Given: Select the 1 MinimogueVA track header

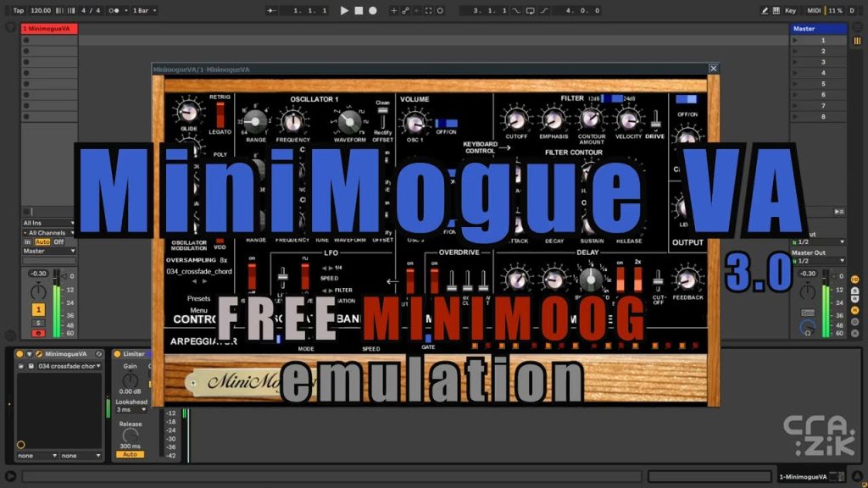Looking at the screenshot, I should tap(49, 29).
